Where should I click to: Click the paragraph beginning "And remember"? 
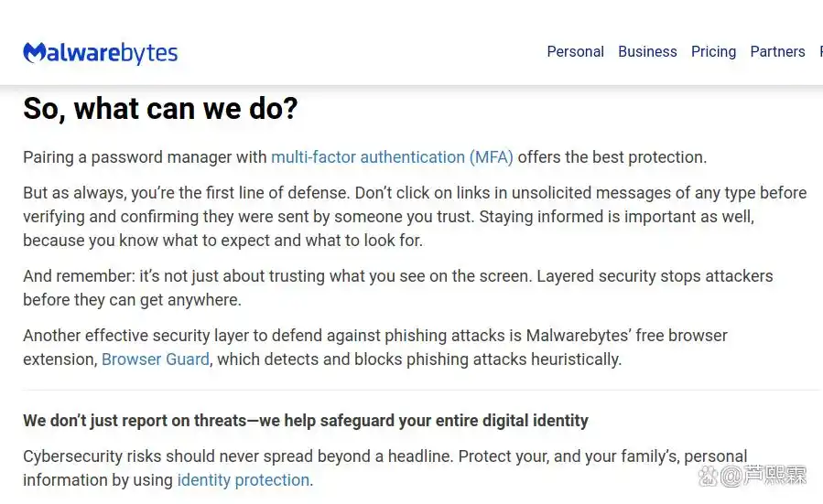(x=397, y=287)
